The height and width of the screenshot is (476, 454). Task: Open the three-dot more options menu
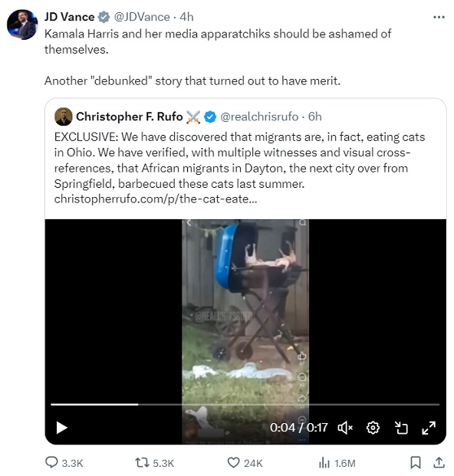pyautogui.click(x=439, y=18)
